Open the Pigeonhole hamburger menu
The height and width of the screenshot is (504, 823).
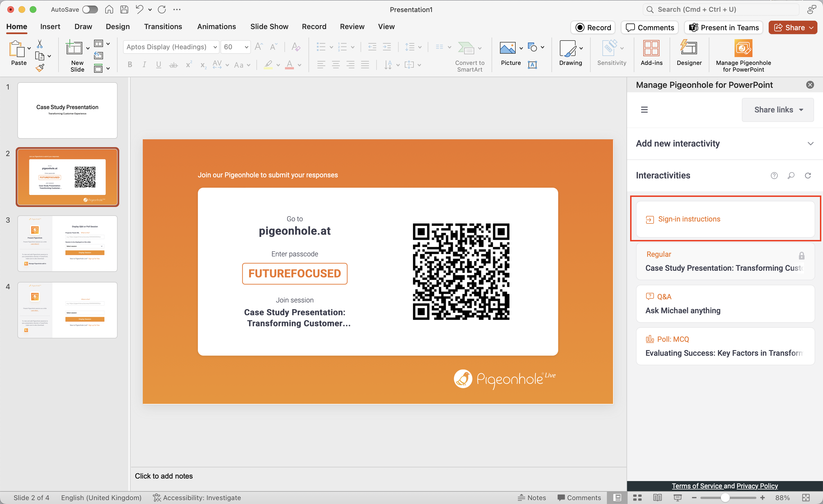point(644,109)
